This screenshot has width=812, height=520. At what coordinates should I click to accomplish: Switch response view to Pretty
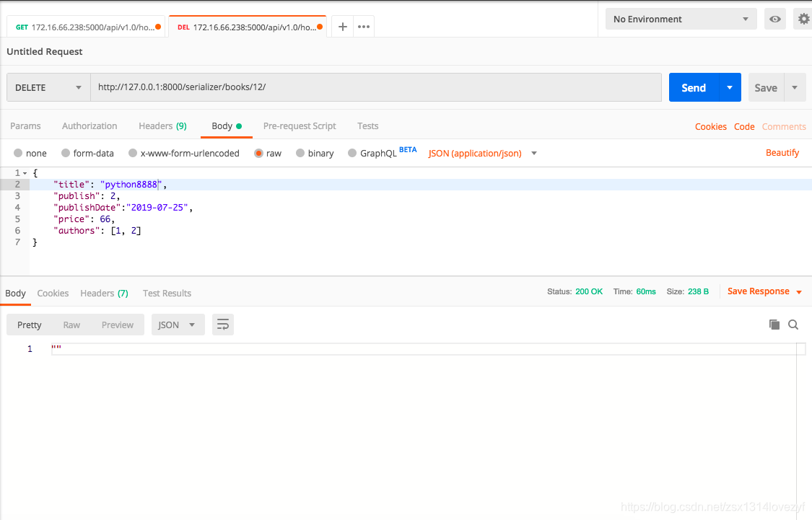pos(29,325)
